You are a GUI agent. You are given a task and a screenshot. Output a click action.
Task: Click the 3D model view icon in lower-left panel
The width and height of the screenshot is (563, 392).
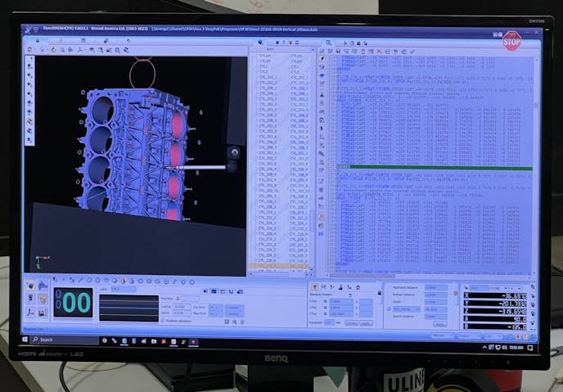point(30,286)
